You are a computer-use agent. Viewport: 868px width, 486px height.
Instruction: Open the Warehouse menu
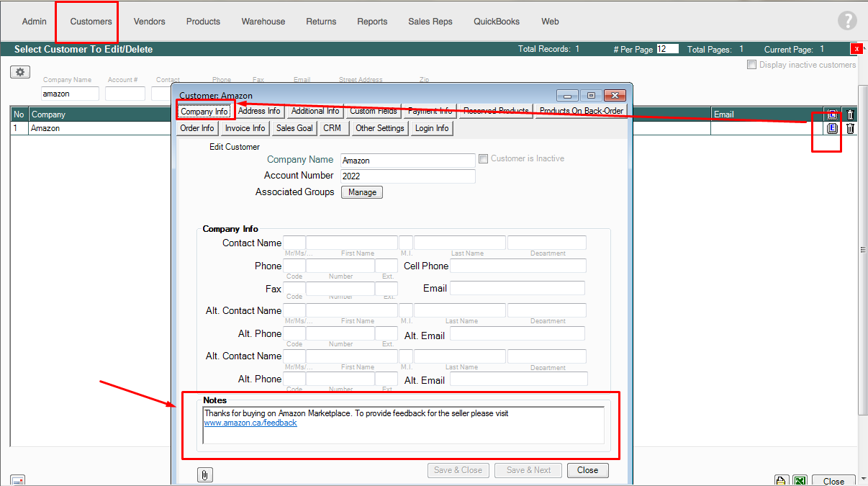(x=263, y=22)
